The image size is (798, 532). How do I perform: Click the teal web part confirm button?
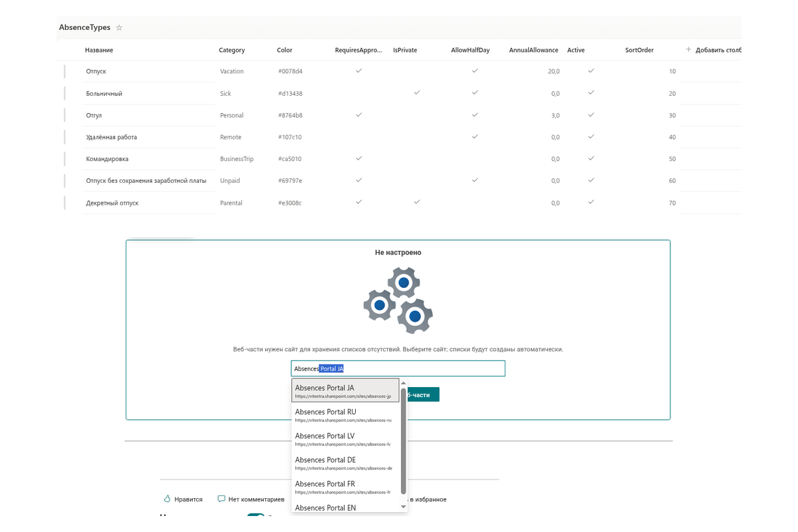pos(424,395)
